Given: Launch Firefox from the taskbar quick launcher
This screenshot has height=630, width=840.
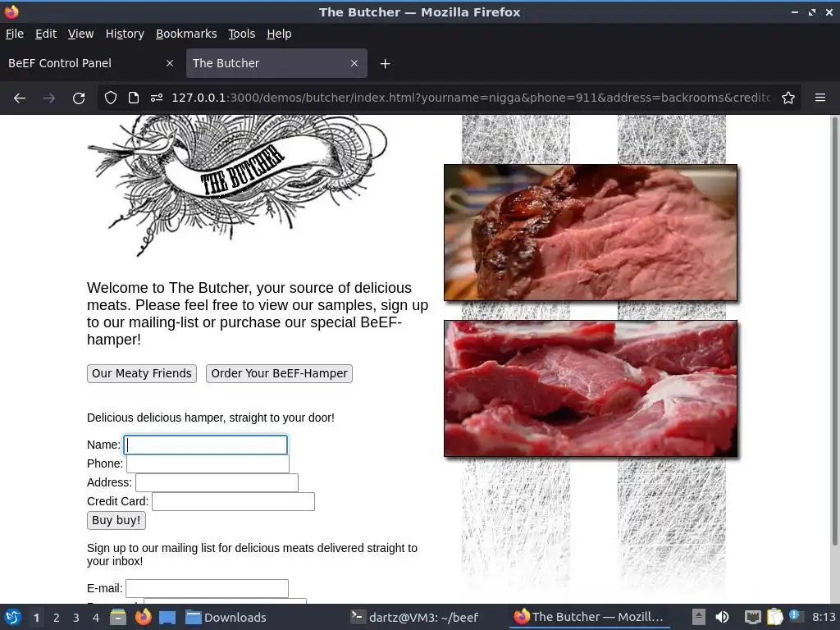Looking at the screenshot, I should pos(143,617).
